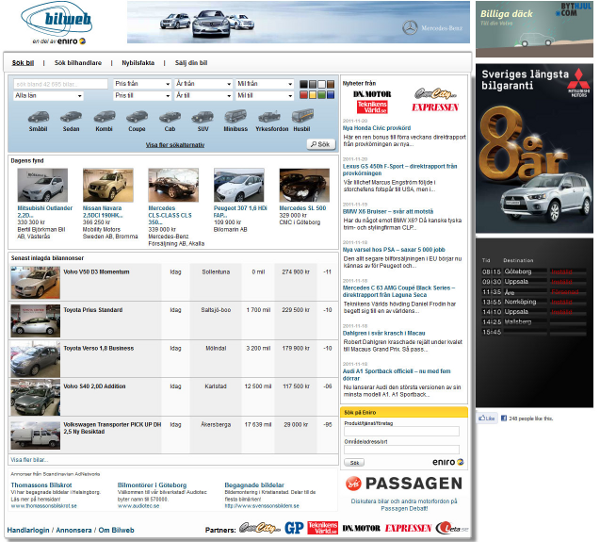
Task: Open the Mercedes-Benz banner ad
Action: pyautogui.click(x=298, y=22)
